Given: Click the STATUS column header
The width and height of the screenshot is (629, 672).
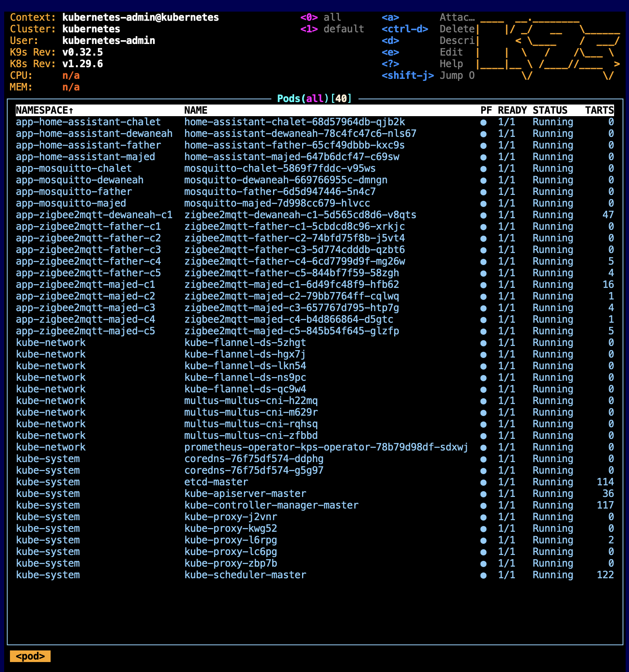Looking at the screenshot, I should pos(550,110).
